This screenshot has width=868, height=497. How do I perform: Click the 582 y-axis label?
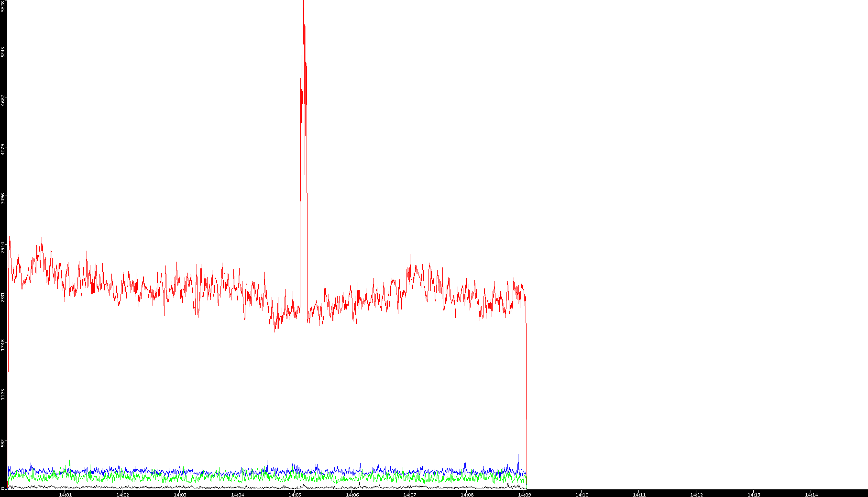(x=3, y=443)
